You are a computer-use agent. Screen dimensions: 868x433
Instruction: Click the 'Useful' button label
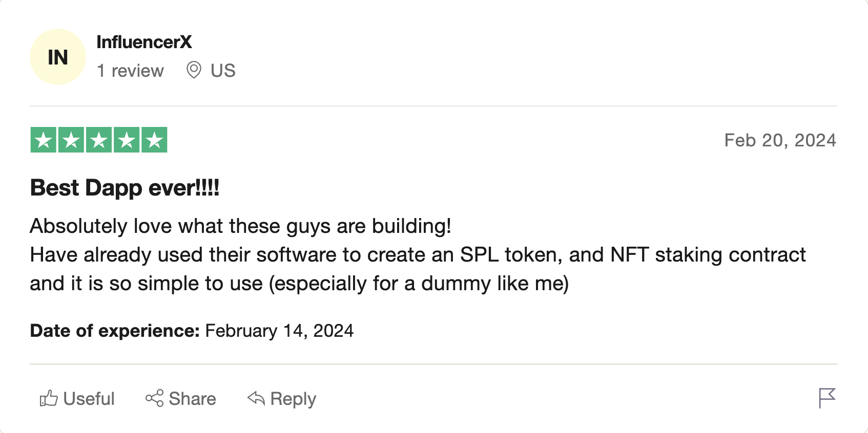[x=89, y=399]
